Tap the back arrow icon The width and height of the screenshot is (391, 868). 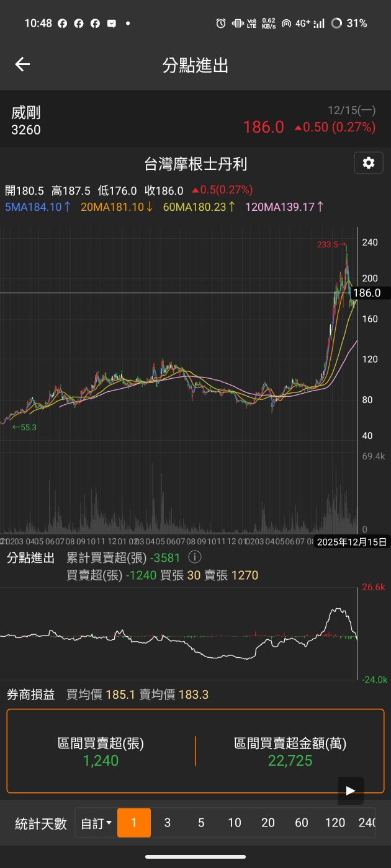click(22, 64)
